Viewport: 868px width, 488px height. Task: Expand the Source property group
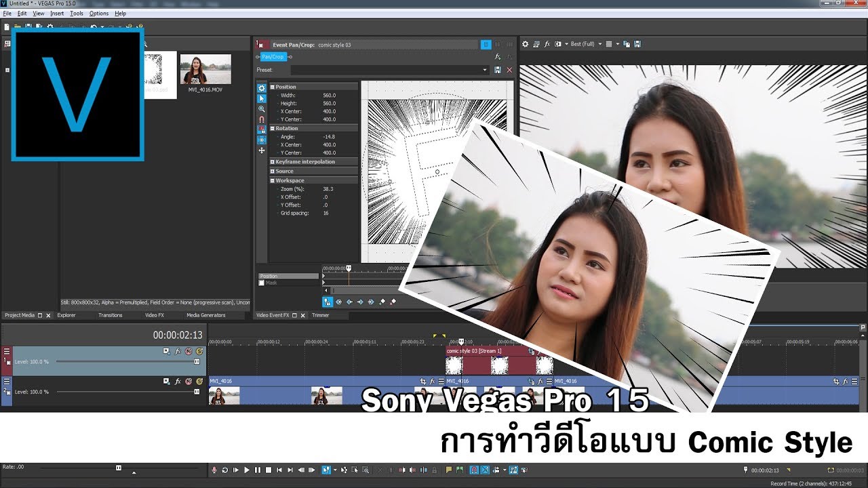tap(273, 171)
